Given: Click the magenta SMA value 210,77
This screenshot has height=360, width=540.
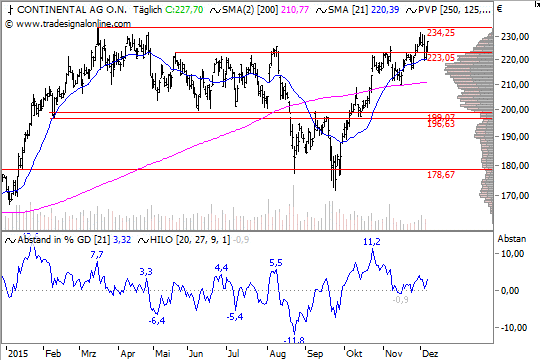Looking at the screenshot, I should pos(295,10).
